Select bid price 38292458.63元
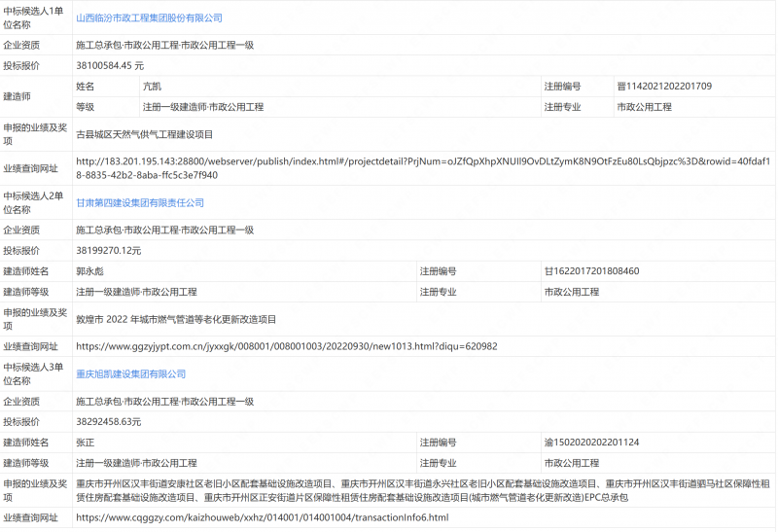The image size is (778, 532). [x=109, y=421]
